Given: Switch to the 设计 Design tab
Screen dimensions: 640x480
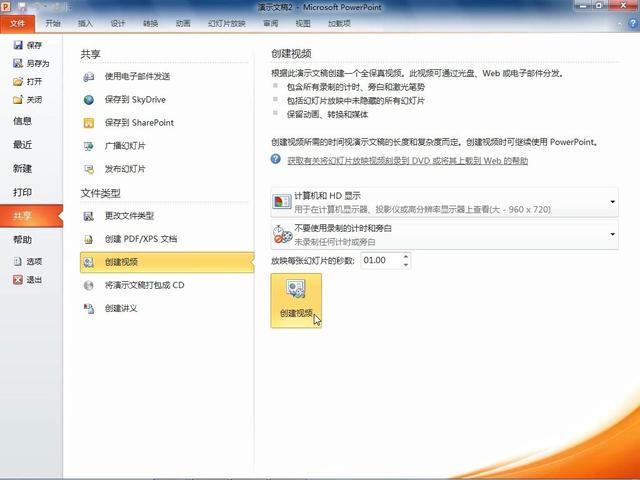Looking at the screenshot, I should (x=118, y=24).
